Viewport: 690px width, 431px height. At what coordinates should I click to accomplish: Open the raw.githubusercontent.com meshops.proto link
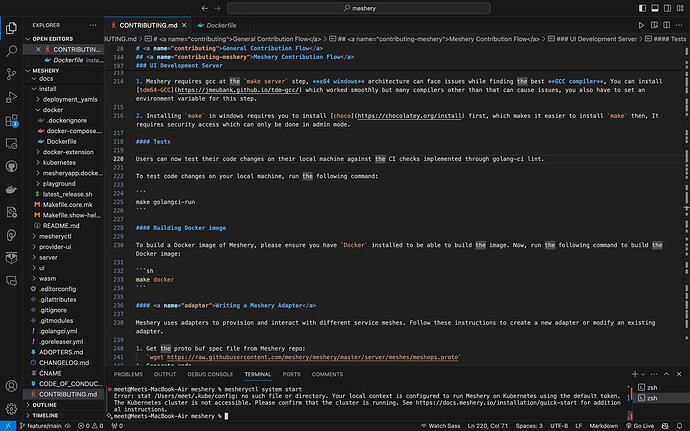click(x=312, y=357)
